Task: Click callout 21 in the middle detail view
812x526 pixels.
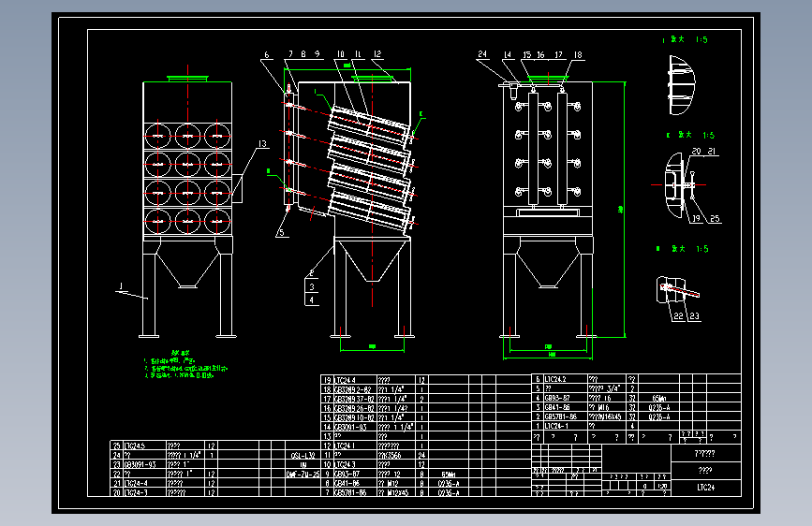Action: (712, 152)
